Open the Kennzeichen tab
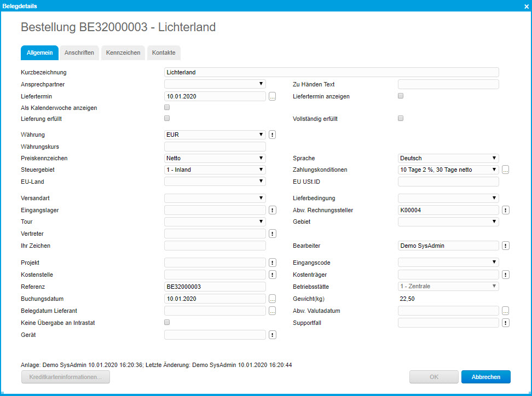Image resolution: width=532 pixels, height=396 pixels. click(123, 53)
